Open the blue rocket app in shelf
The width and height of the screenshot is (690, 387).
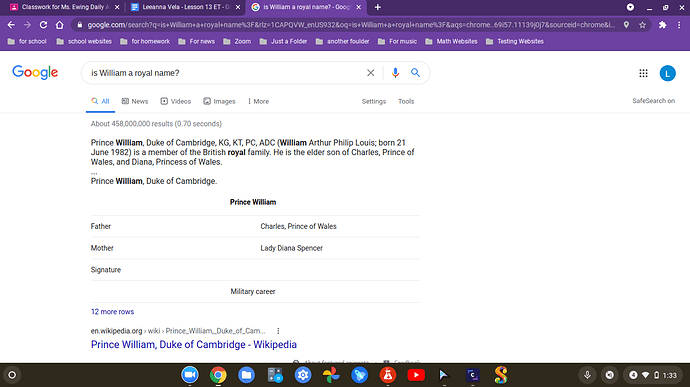point(359,375)
